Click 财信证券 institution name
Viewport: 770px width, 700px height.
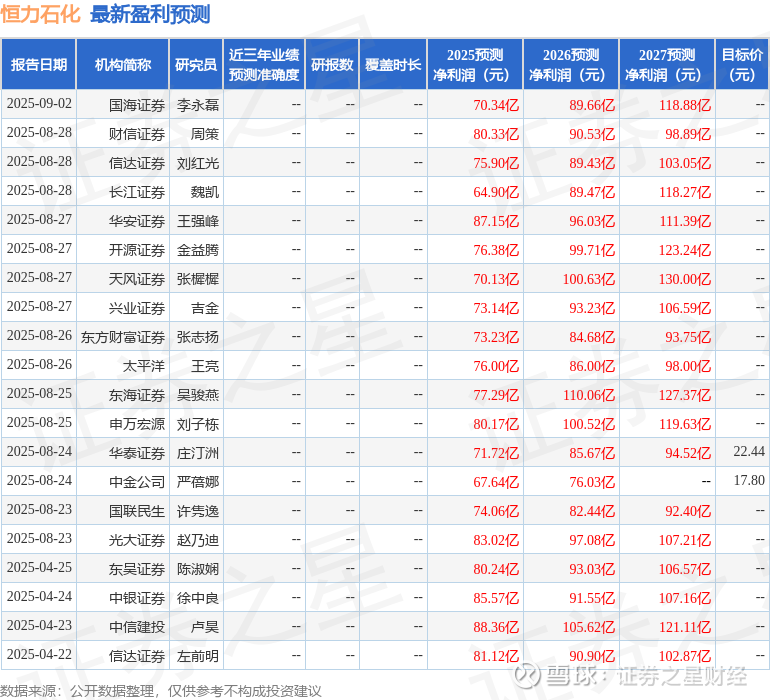click(x=137, y=134)
